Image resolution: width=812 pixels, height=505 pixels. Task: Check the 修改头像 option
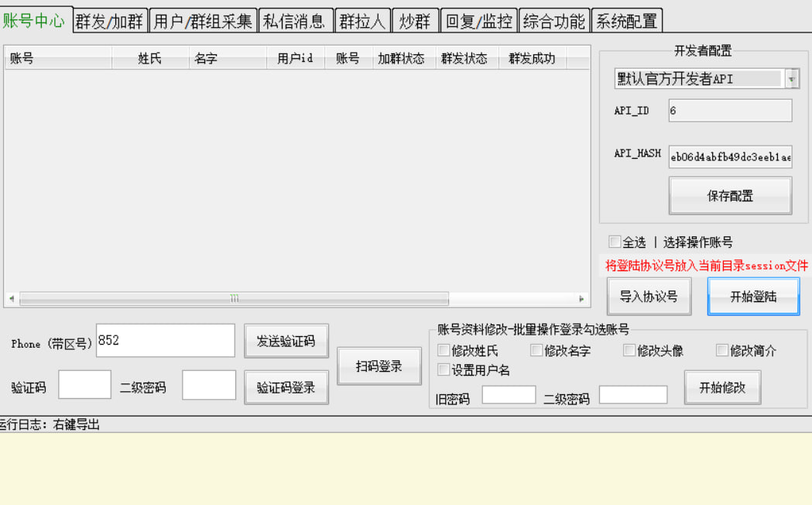[629, 351]
